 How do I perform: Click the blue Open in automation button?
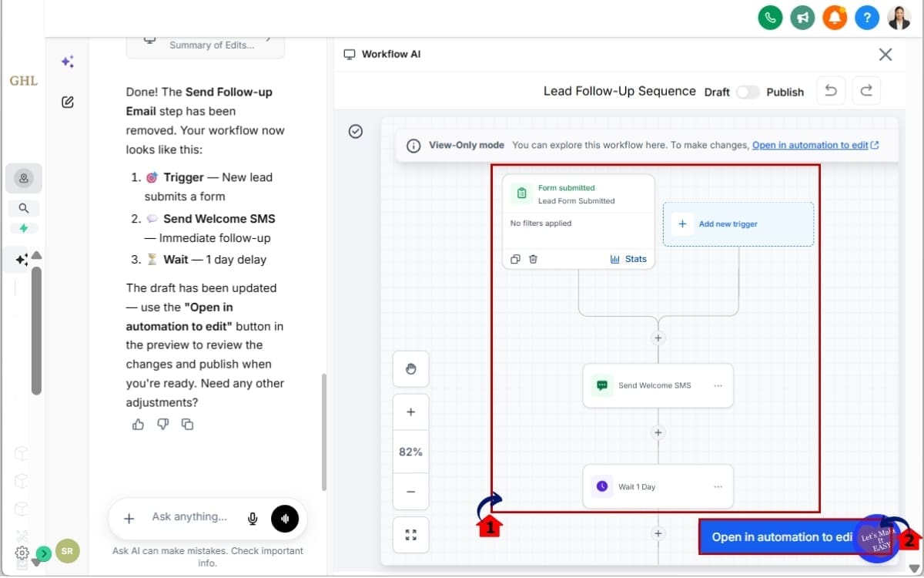796,536
